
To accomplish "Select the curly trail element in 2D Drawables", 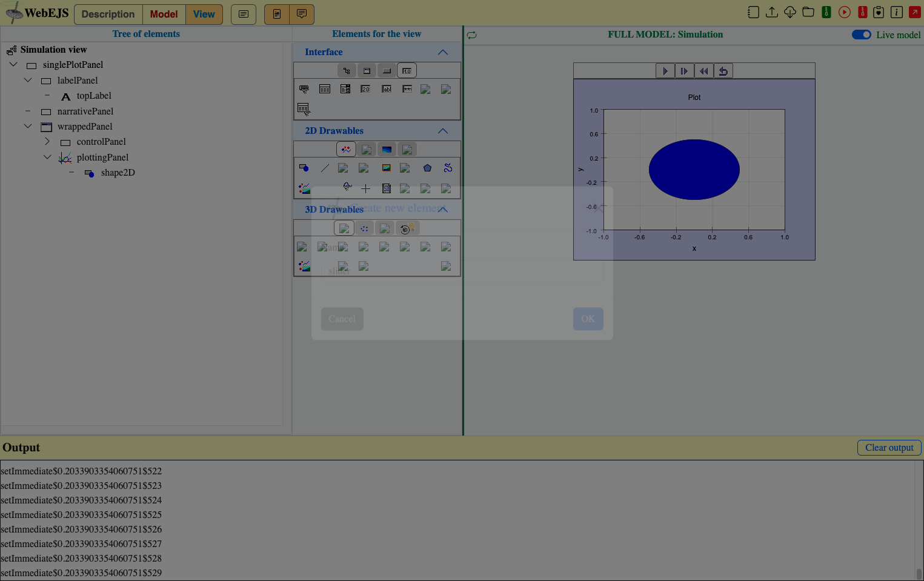I will tap(448, 168).
